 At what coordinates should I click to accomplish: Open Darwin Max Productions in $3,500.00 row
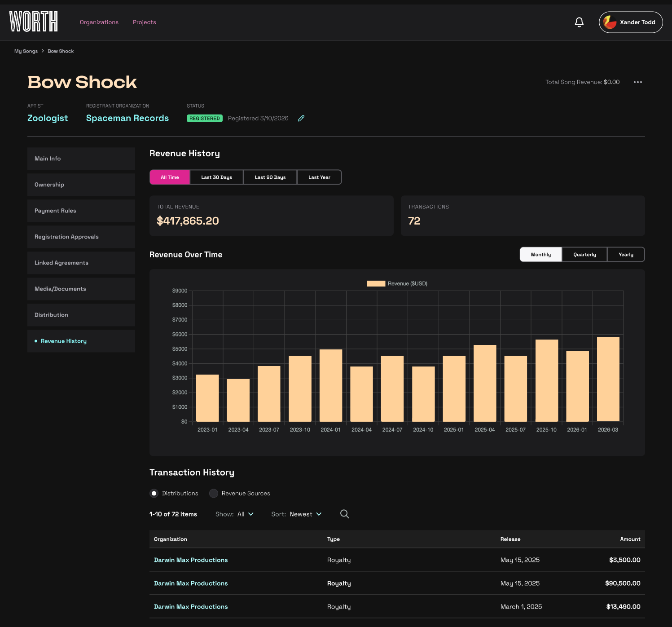[191, 560]
